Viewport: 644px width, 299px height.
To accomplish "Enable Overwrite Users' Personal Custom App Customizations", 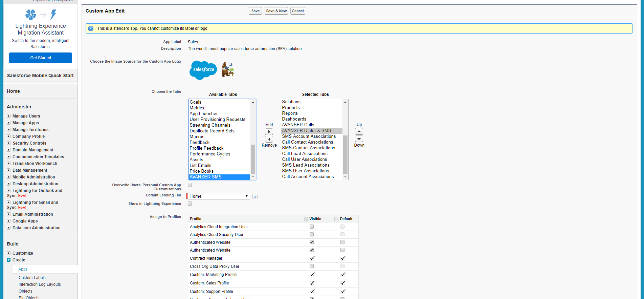I will pos(190,185).
